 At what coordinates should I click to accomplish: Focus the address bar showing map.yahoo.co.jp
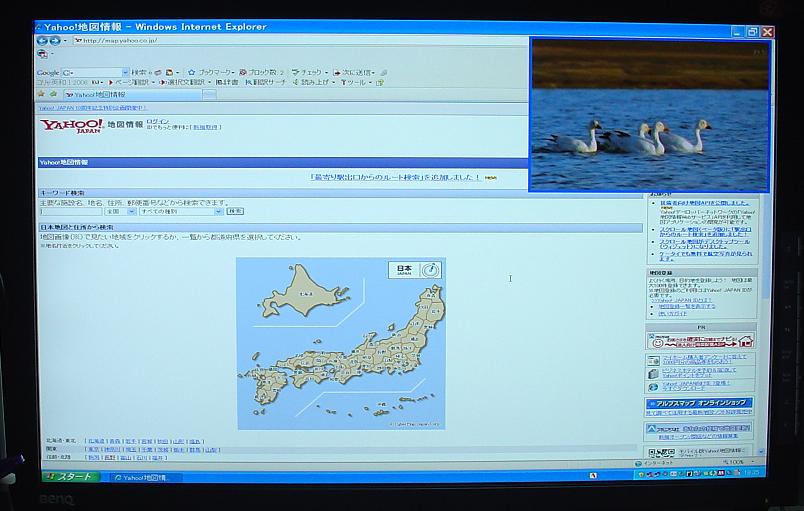[x=300, y=40]
